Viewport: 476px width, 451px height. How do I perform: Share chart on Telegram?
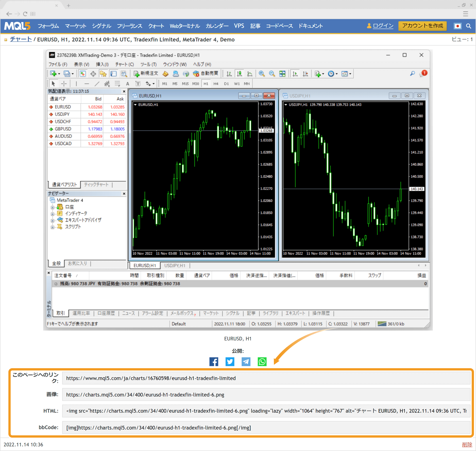246,362
